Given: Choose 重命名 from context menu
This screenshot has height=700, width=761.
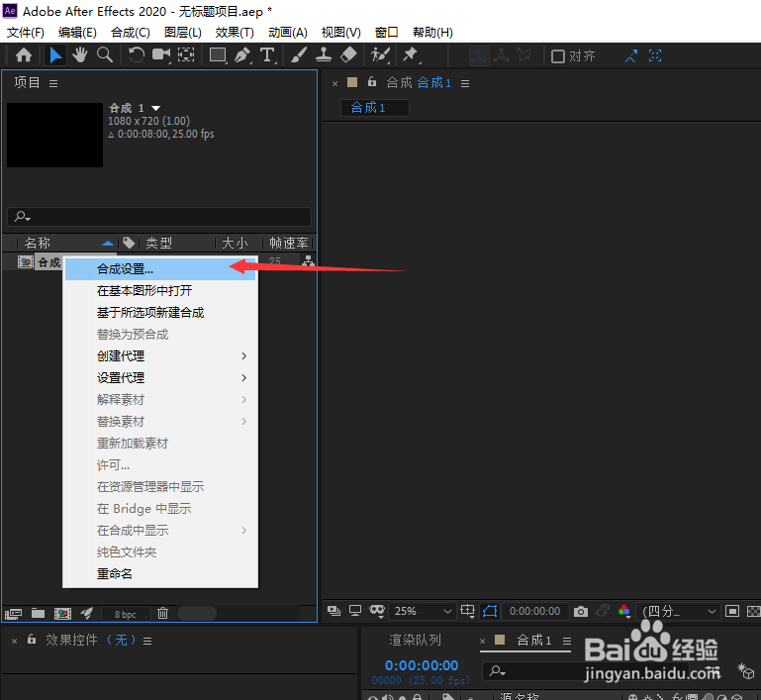Looking at the screenshot, I should point(160,574).
